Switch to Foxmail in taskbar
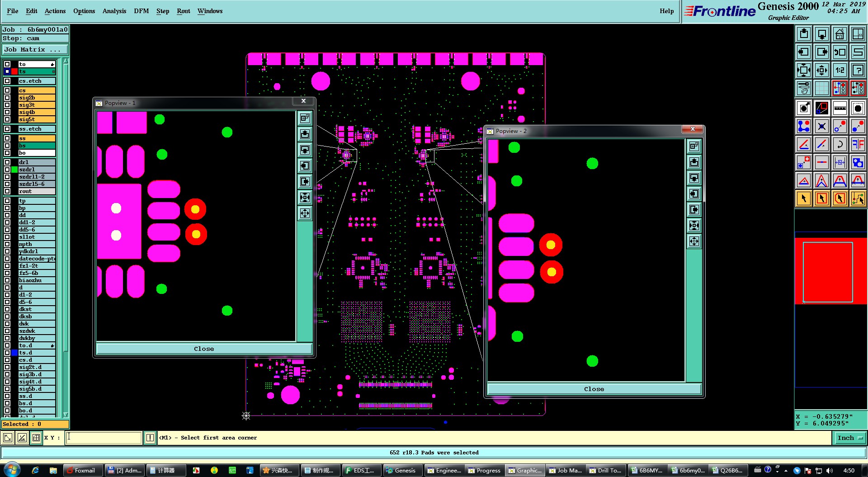This screenshot has height=477, width=868. tap(83, 470)
